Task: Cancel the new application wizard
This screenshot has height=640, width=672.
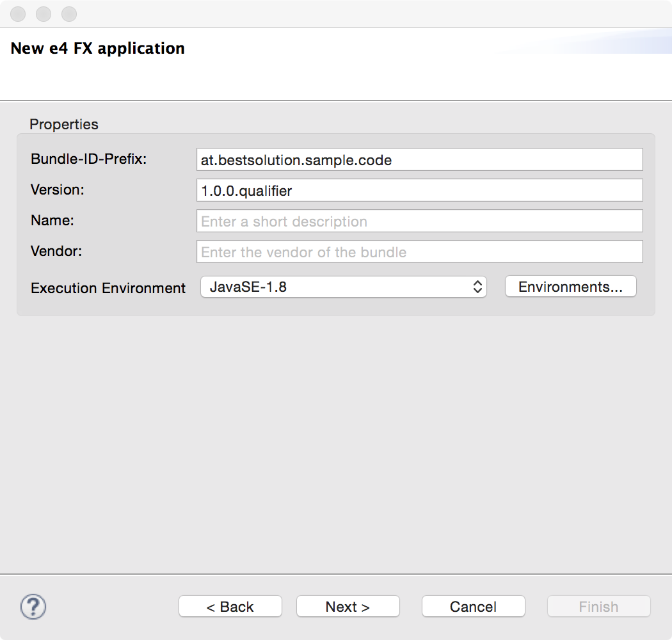Action: (x=473, y=607)
